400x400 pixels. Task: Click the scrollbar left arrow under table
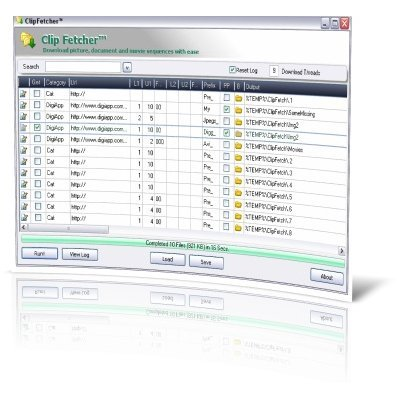pos(24,227)
